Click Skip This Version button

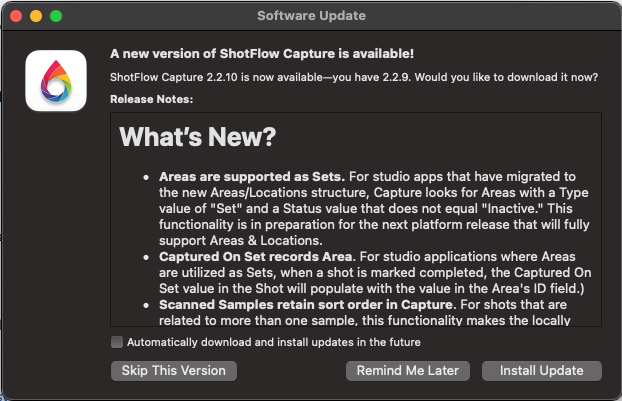coord(174,370)
